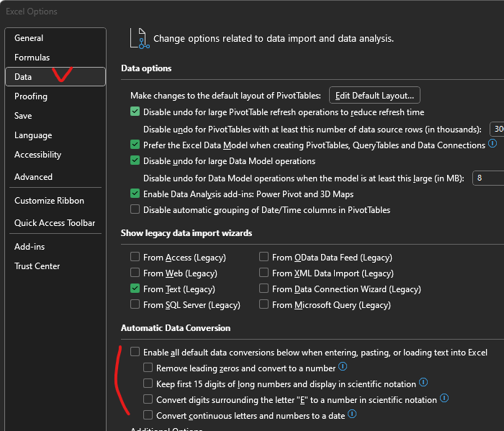
Task: Show info for Remove leading zeros option
Action: tap(343, 366)
